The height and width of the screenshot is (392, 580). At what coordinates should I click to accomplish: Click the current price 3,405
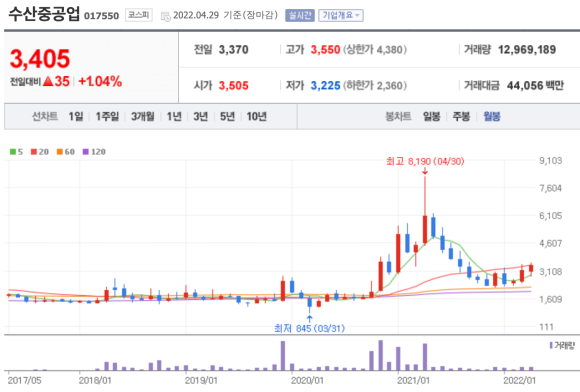pyautogui.click(x=40, y=59)
